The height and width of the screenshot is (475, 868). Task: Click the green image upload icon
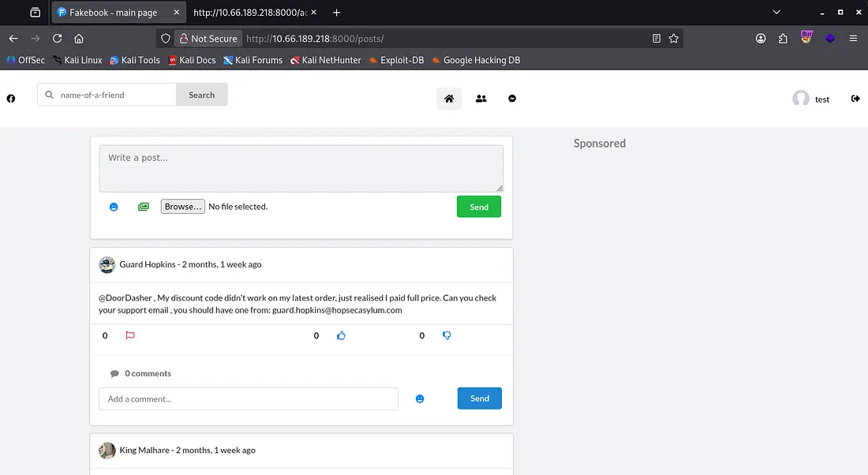tap(143, 207)
